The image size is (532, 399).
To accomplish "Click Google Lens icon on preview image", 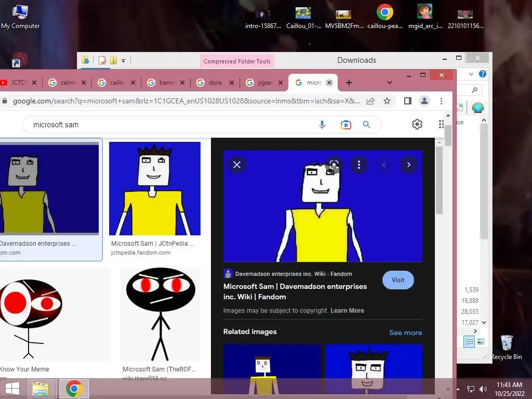I will (334, 165).
